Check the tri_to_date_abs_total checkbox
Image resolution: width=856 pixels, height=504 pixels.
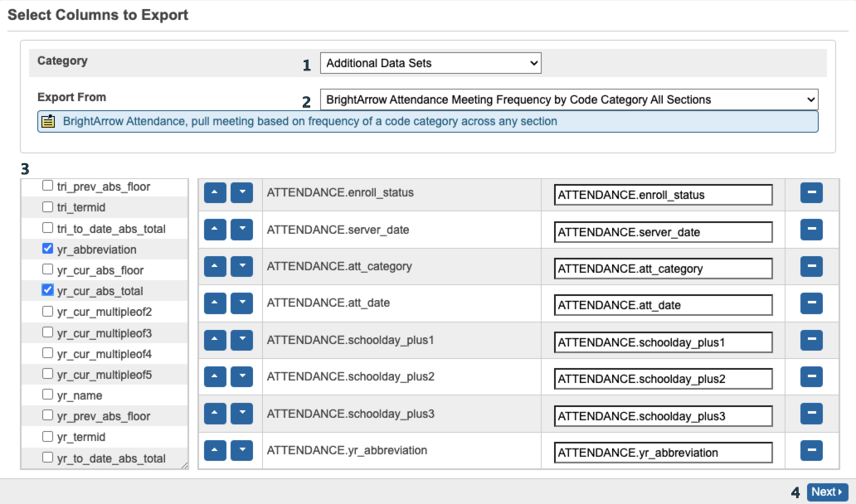click(x=47, y=228)
